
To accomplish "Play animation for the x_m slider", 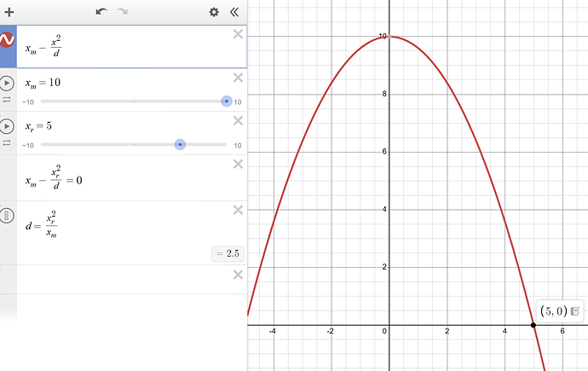I will pyautogui.click(x=7, y=84).
